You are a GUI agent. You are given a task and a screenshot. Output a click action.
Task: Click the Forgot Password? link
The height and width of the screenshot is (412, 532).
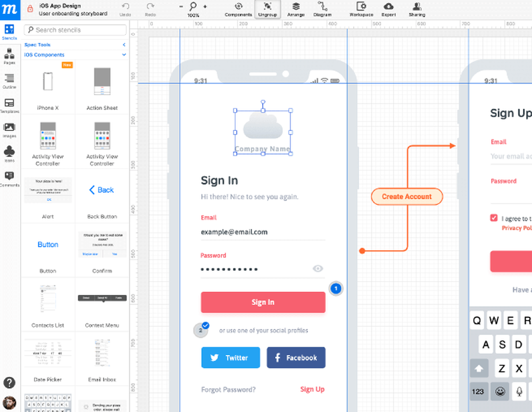click(x=228, y=390)
